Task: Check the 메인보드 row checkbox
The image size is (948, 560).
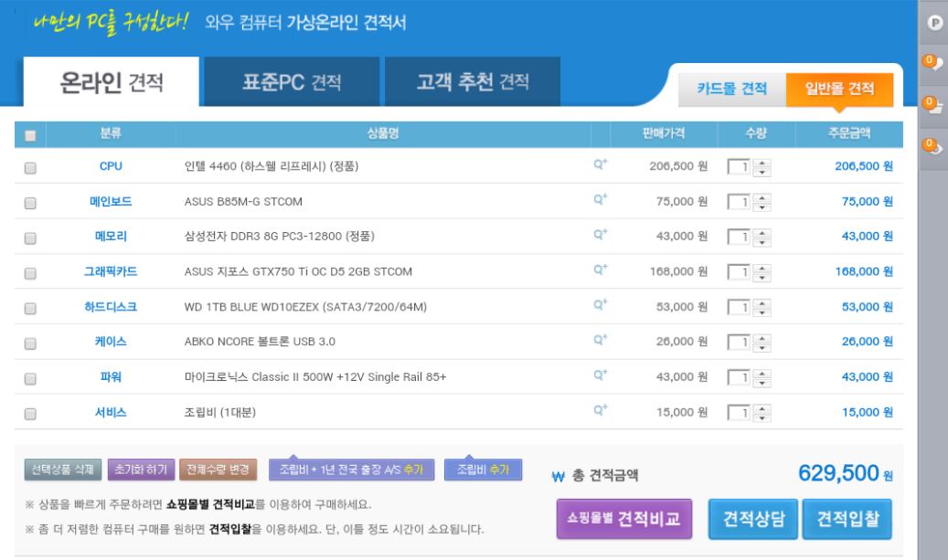Action: (x=30, y=203)
